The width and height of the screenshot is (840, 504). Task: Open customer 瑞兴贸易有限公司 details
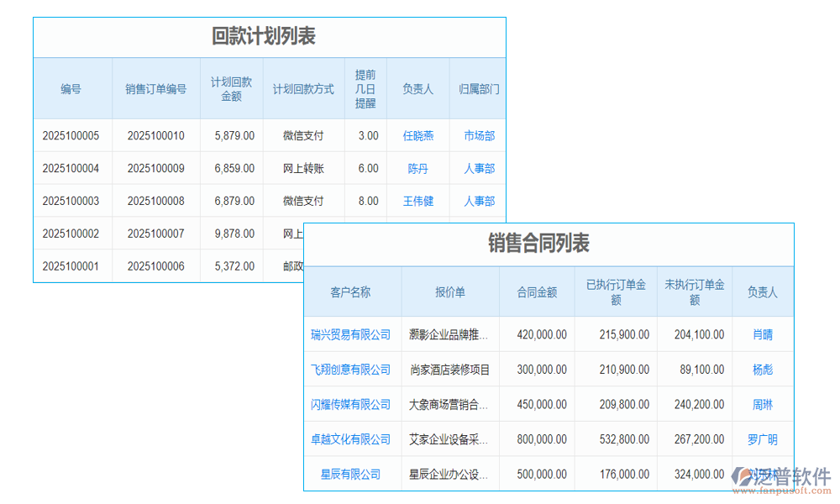(x=352, y=333)
